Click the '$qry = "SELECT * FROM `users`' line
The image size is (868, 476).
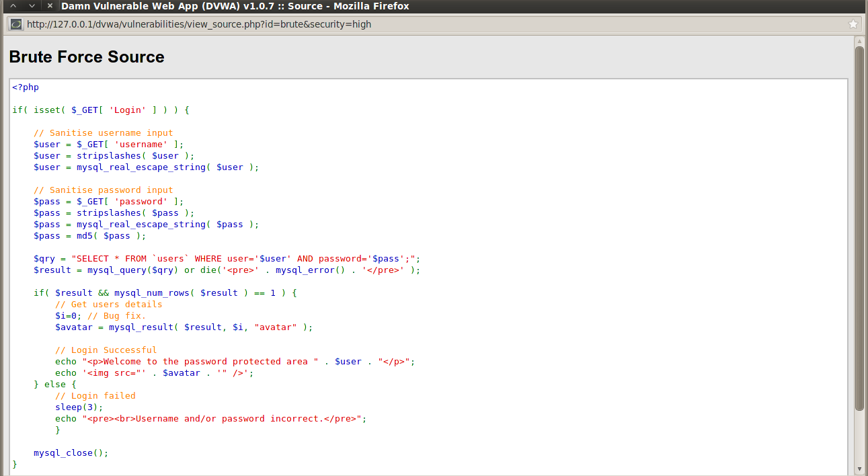coord(227,258)
